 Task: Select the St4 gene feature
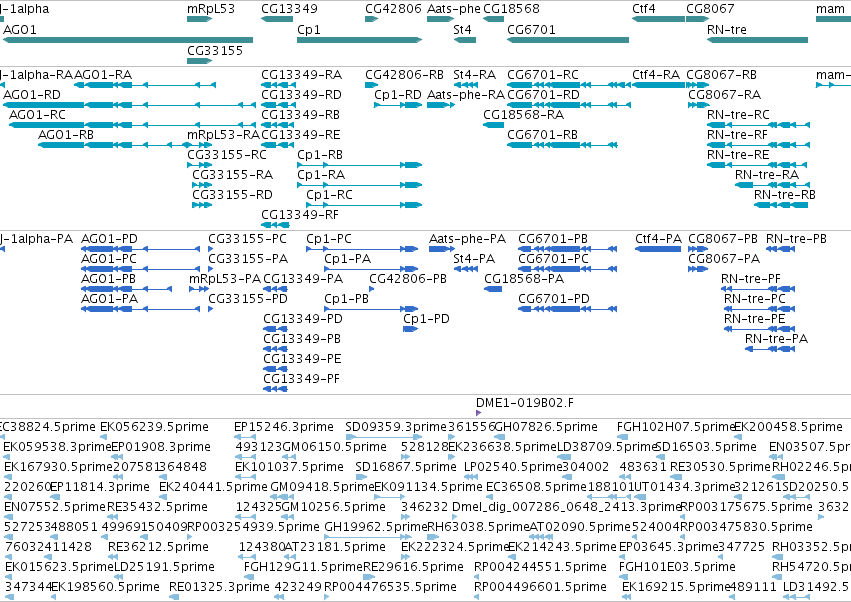(x=465, y=40)
